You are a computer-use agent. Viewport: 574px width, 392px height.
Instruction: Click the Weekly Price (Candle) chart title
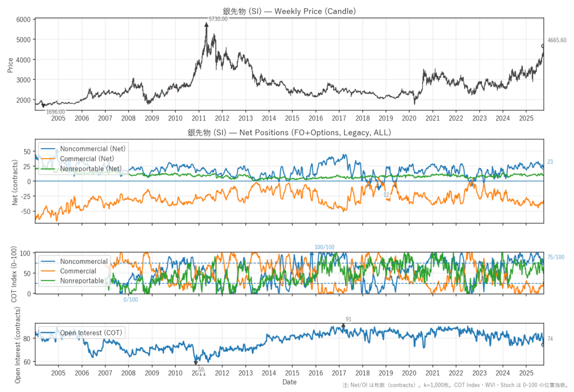click(x=289, y=11)
